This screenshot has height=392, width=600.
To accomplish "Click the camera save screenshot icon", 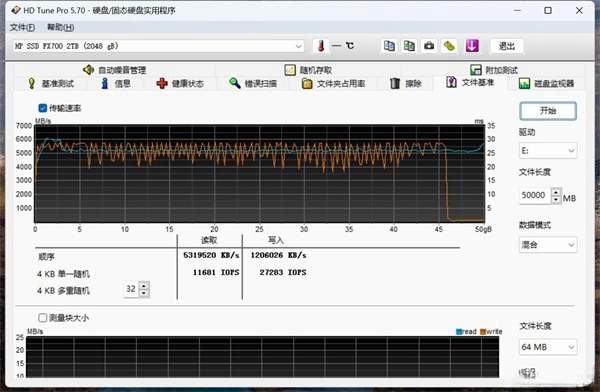I will (429, 46).
